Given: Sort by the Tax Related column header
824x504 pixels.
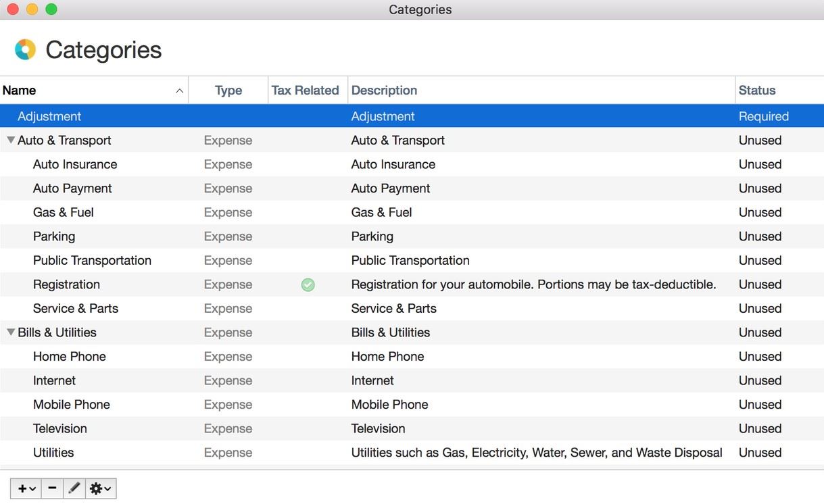Looking at the screenshot, I should (x=305, y=91).
